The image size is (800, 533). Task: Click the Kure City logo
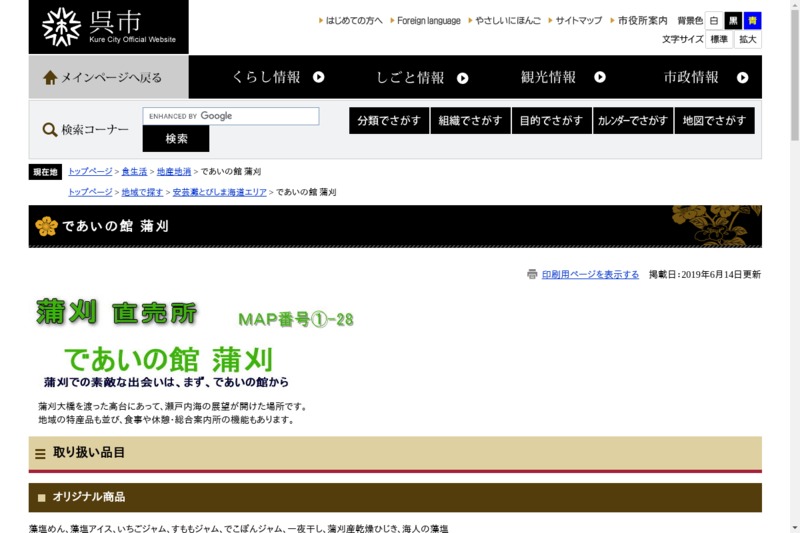[108, 27]
